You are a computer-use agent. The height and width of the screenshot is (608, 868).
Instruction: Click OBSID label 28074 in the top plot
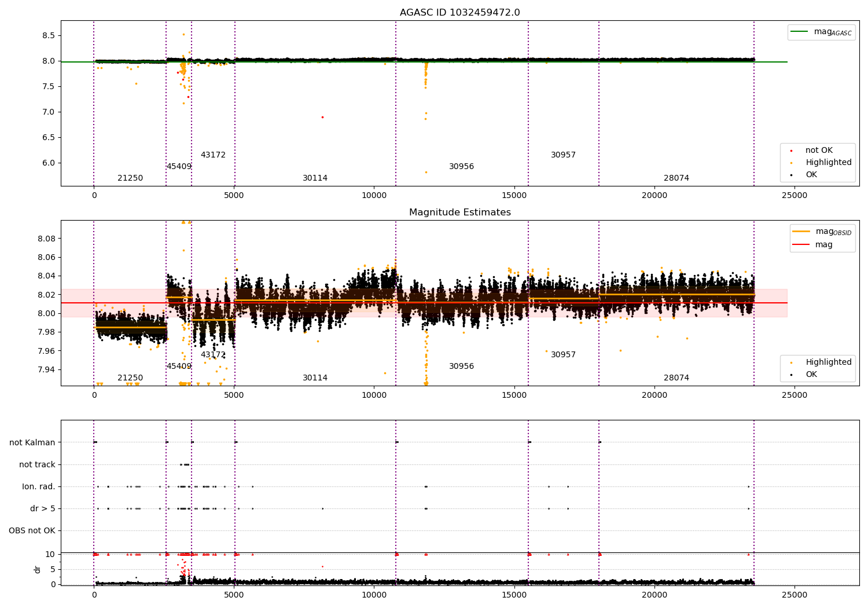click(676, 178)
